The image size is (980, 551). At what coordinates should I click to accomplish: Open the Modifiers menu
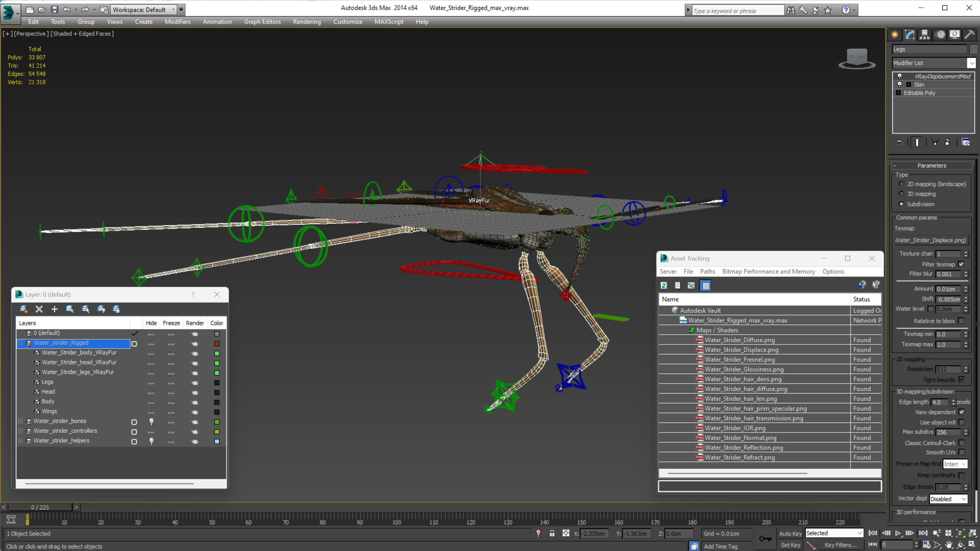coord(177,22)
